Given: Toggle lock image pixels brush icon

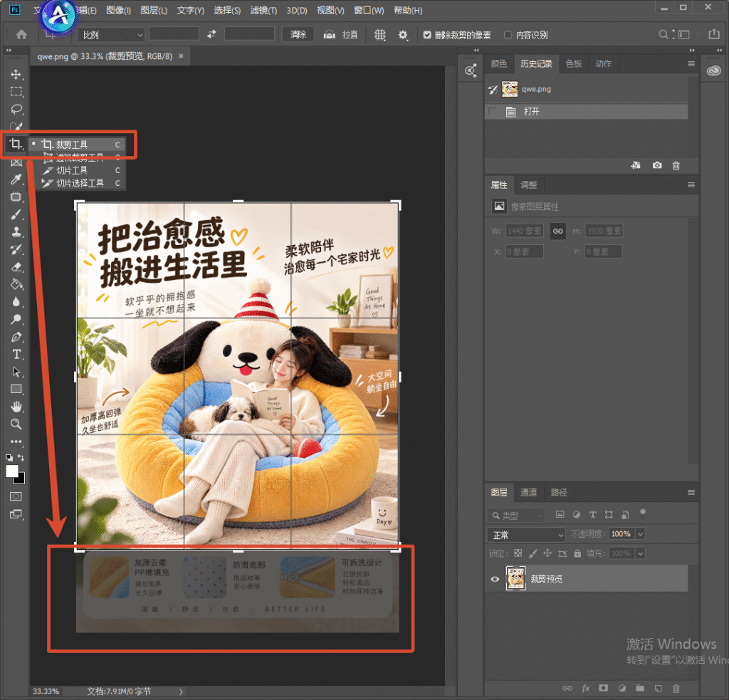Looking at the screenshot, I should tap(533, 553).
